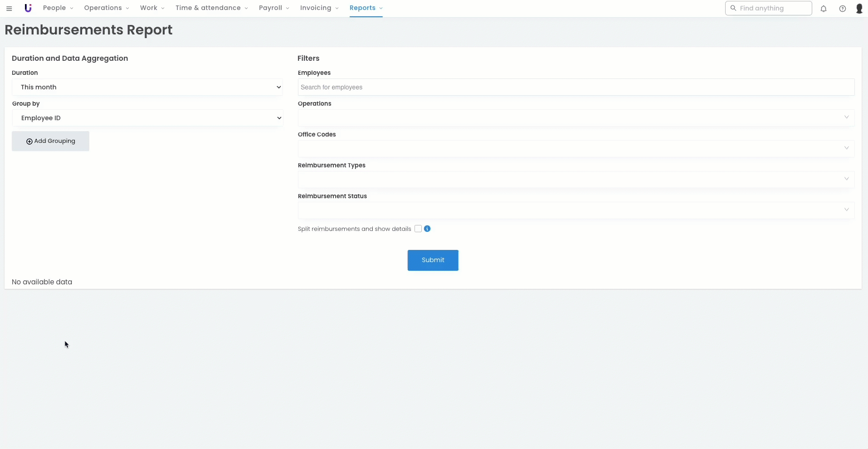This screenshot has width=868, height=449.
Task: Expand the Operations filter dropdown
Action: pyautogui.click(x=575, y=118)
